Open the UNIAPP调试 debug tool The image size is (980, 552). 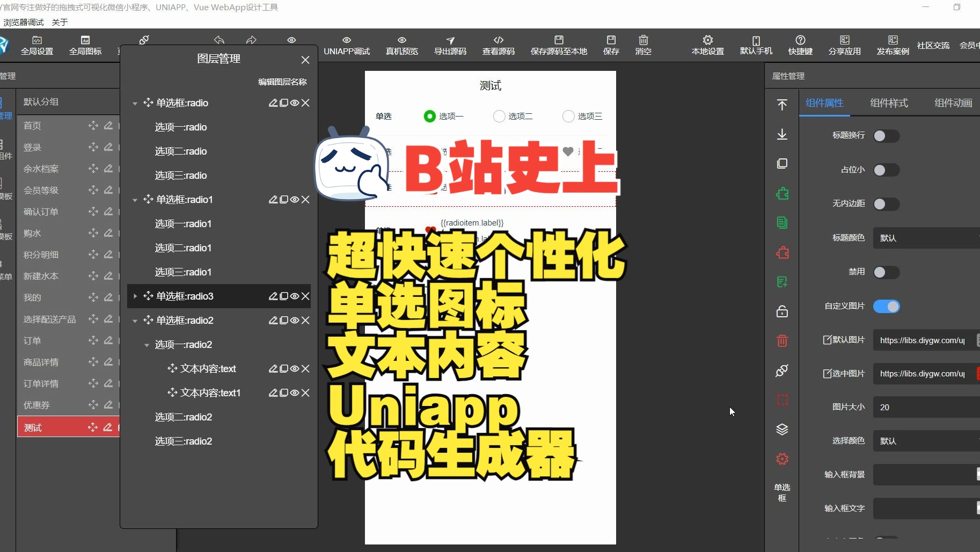pos(346,45)
